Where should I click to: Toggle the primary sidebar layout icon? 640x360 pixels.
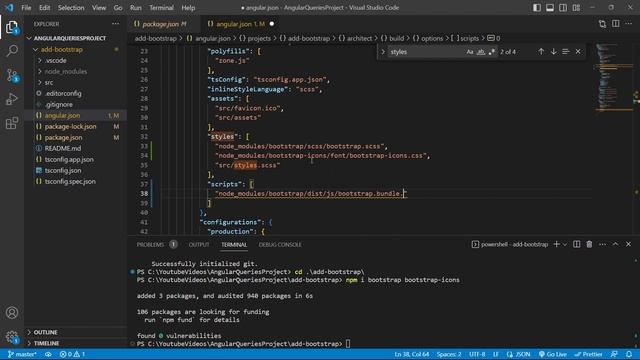pyautogui.click(x=537, y=8)
